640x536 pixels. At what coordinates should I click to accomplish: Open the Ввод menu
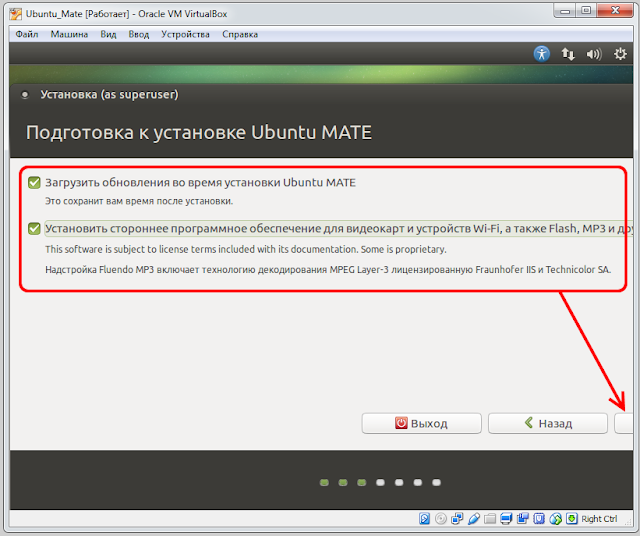[139, 34]
